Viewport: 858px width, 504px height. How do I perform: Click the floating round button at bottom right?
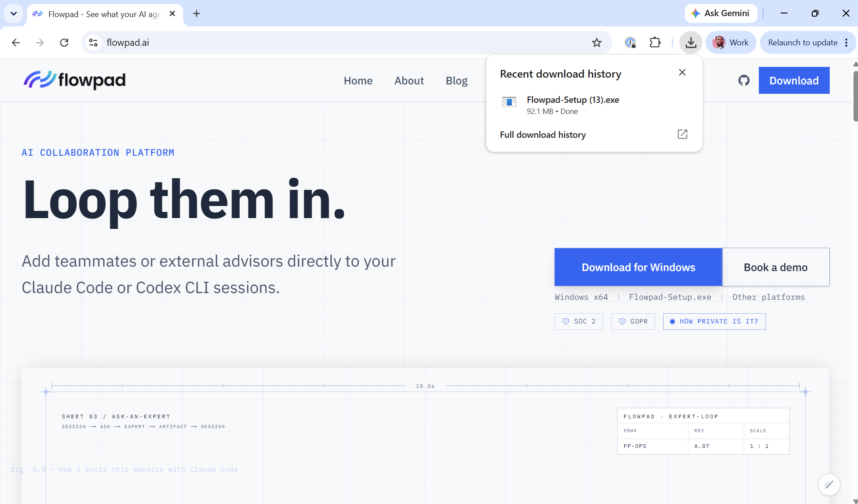tap(829, 485)
